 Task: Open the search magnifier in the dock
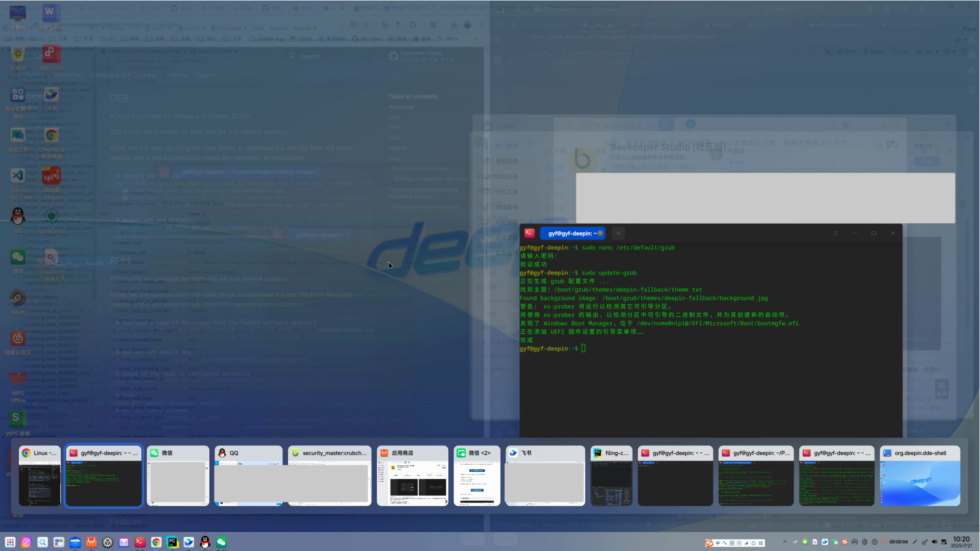coord(43,542)
